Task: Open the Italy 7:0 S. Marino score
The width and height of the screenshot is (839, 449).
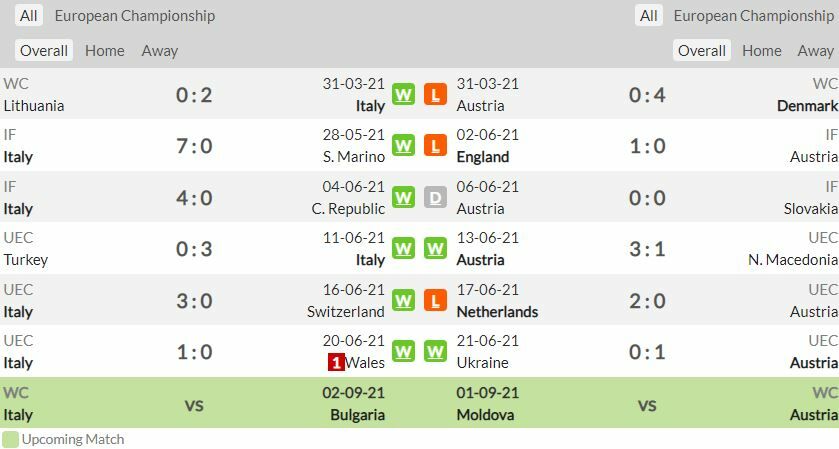Action: tap(194, 146)
